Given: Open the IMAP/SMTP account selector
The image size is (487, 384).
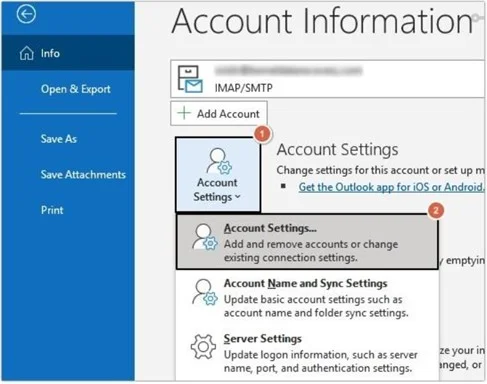Looking at the screenshot, I should pos(327,79).
